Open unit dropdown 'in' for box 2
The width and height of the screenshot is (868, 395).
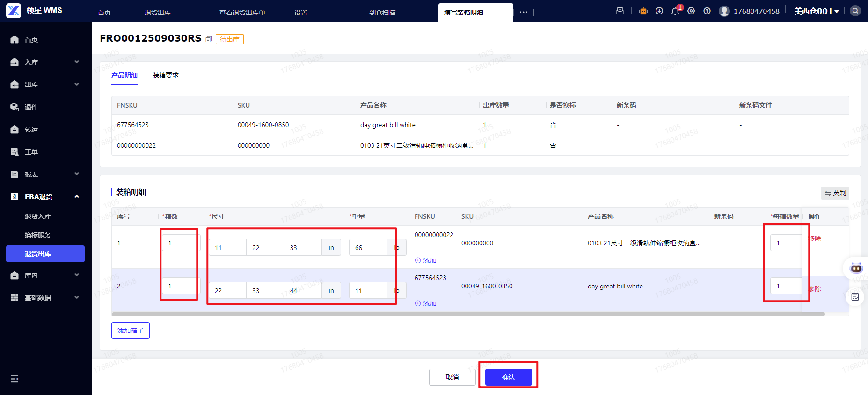[x=331, y=290]
